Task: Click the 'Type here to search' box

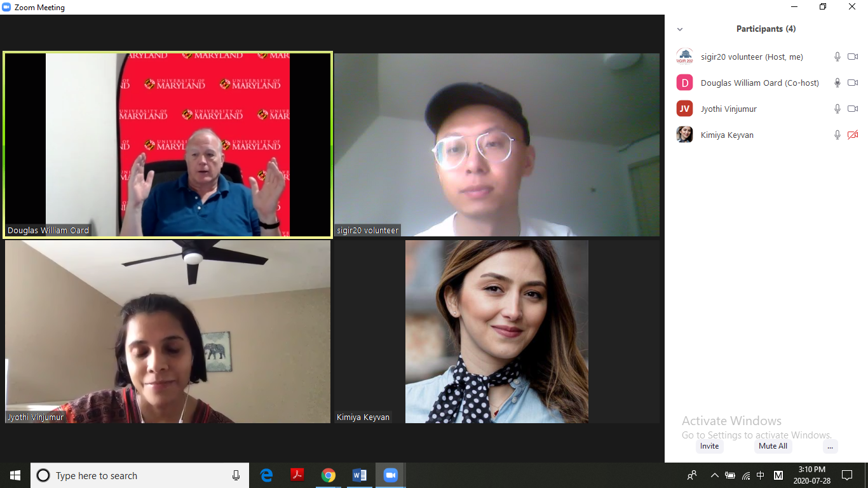Action: click(133, 475)
